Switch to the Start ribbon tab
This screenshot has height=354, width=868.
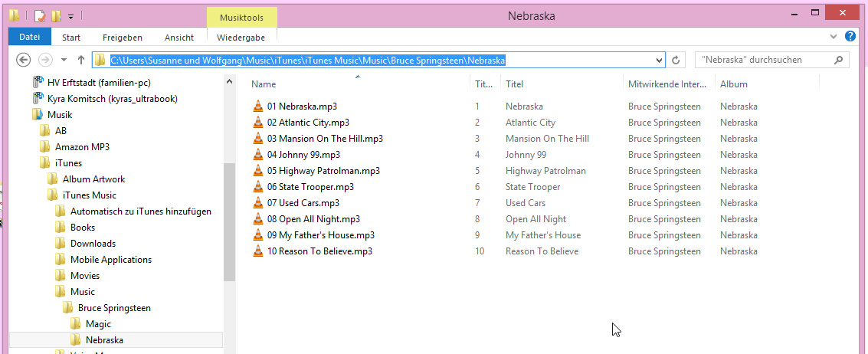pos(71,37)
